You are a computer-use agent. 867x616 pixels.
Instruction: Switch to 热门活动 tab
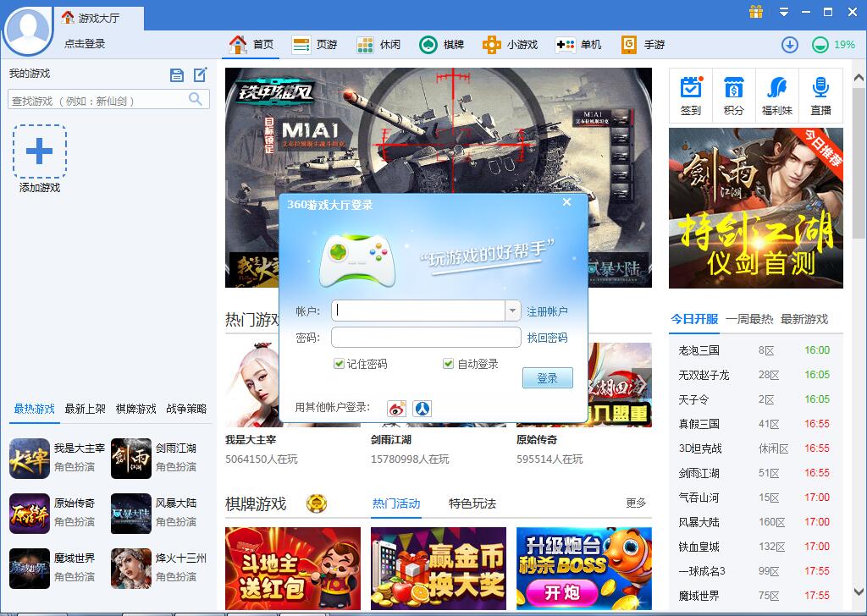[396, 503]
